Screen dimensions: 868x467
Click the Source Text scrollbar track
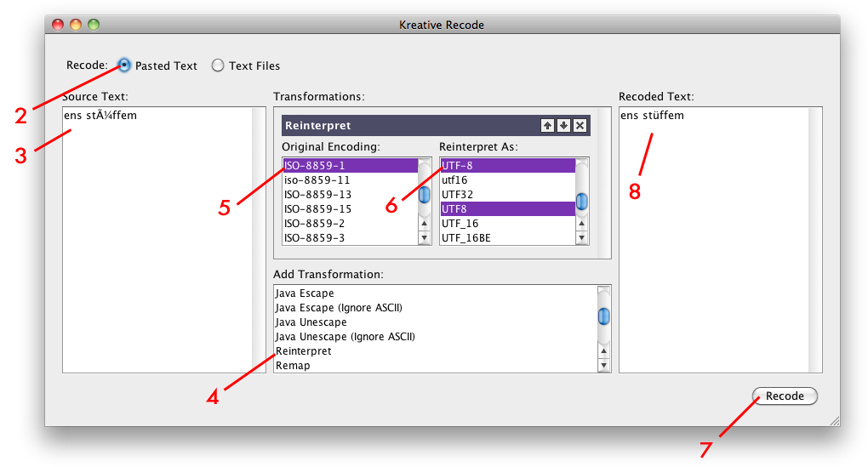(x=259, y=240)
